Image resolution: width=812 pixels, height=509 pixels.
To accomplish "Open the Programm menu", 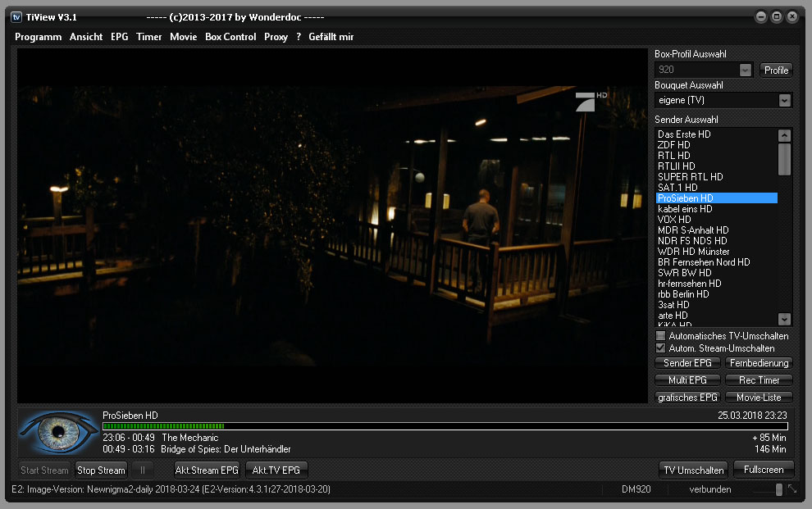I will click(38, 37).
